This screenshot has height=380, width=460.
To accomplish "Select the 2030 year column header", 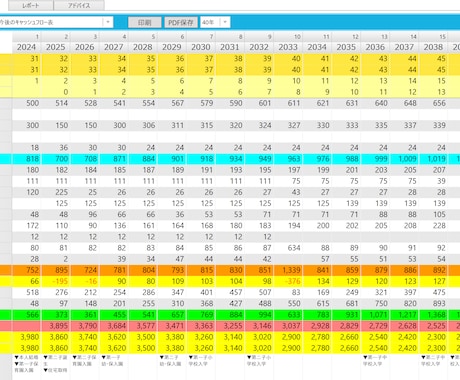I will click(x=201, y=47).
